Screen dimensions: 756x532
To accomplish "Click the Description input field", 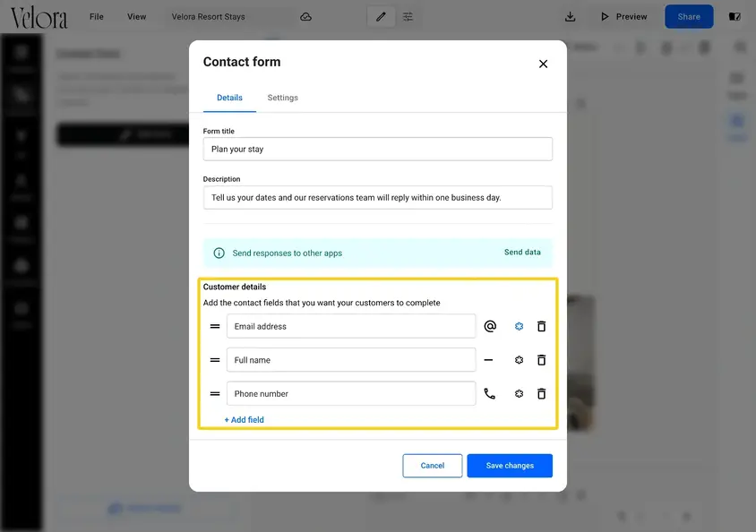I will 377,198.
